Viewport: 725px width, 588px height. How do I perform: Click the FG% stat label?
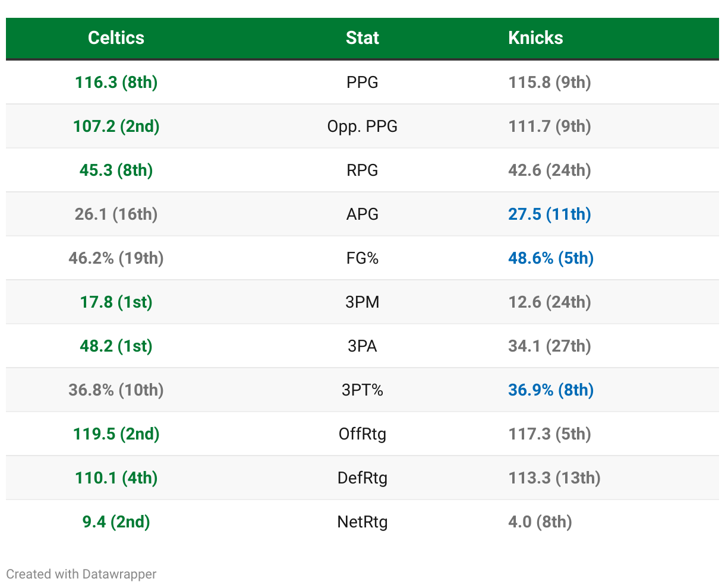(362, 258)
